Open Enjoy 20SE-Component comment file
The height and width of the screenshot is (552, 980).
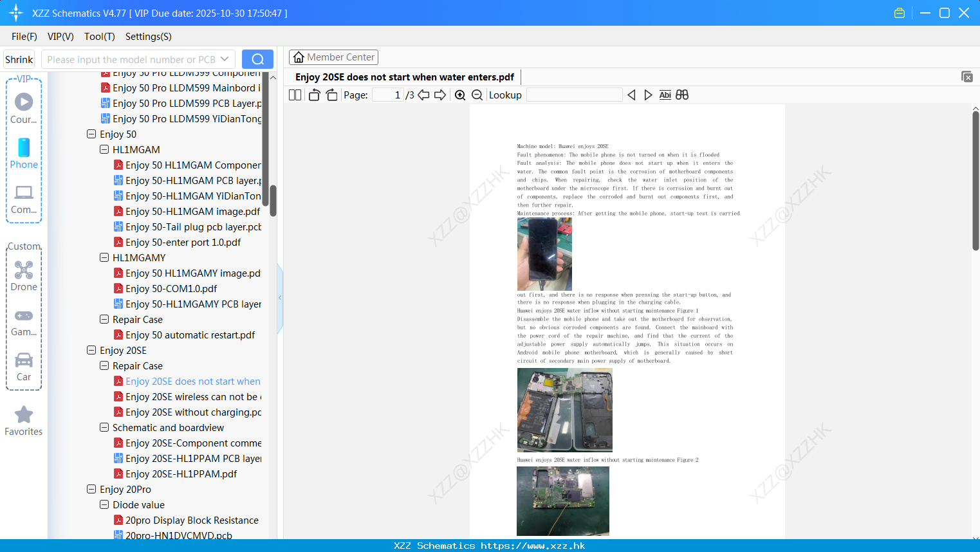click(x=193, y=443)
